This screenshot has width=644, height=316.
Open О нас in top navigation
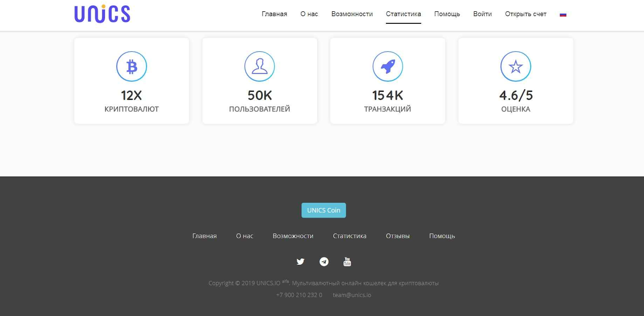click(309, 14)
